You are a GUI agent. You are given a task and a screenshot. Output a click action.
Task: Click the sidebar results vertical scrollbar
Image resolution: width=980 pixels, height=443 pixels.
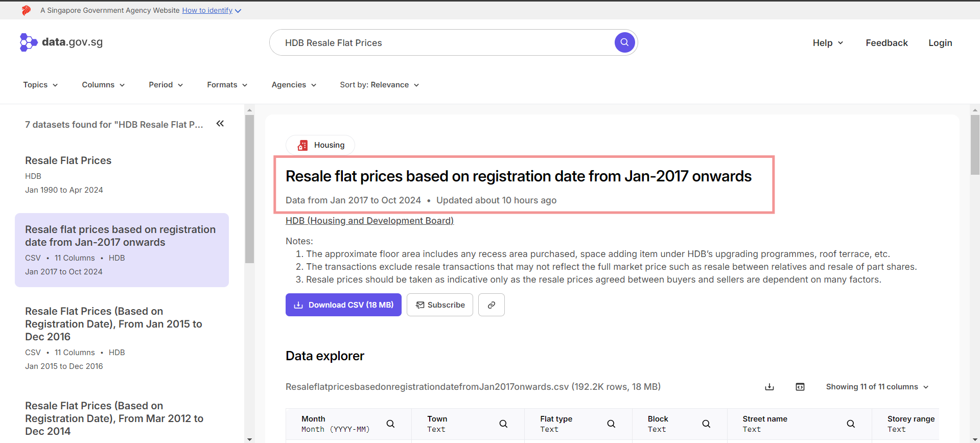click(x=249, y=189)
